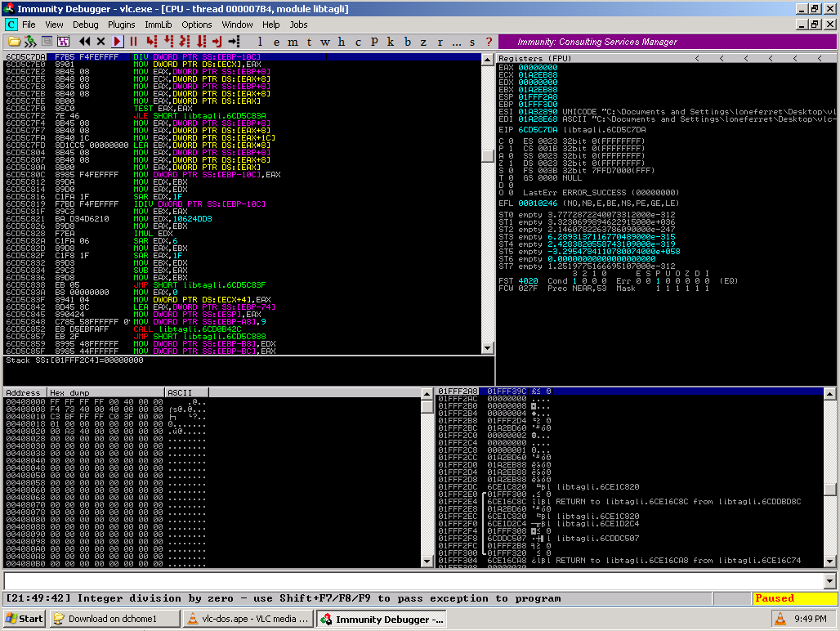Open the Options menu
This screenshot has width=840, height=631.
click(197, 25)
